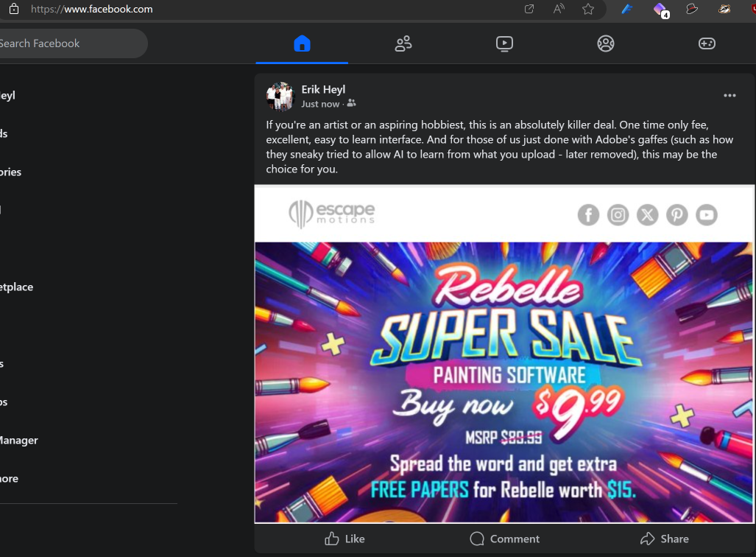Comment on the Rebelle sale post

pyautogui.click(x=504, y=539)
